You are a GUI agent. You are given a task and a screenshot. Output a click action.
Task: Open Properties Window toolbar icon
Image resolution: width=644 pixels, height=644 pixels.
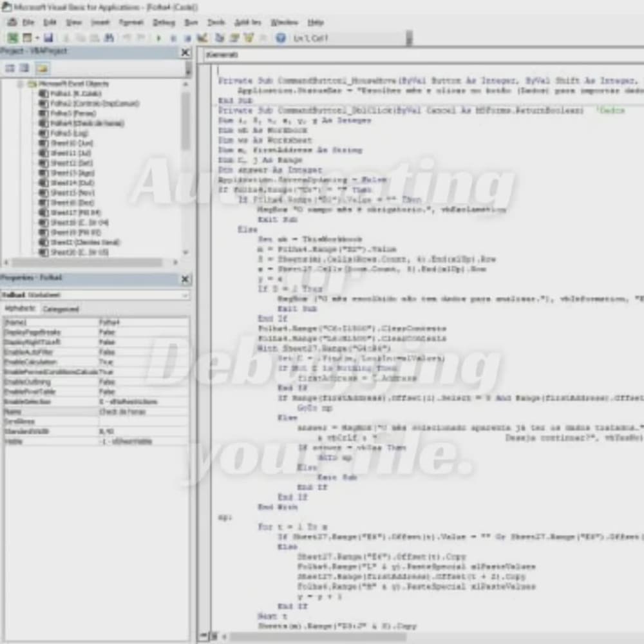pyautogui.click(x=234, y=38)
